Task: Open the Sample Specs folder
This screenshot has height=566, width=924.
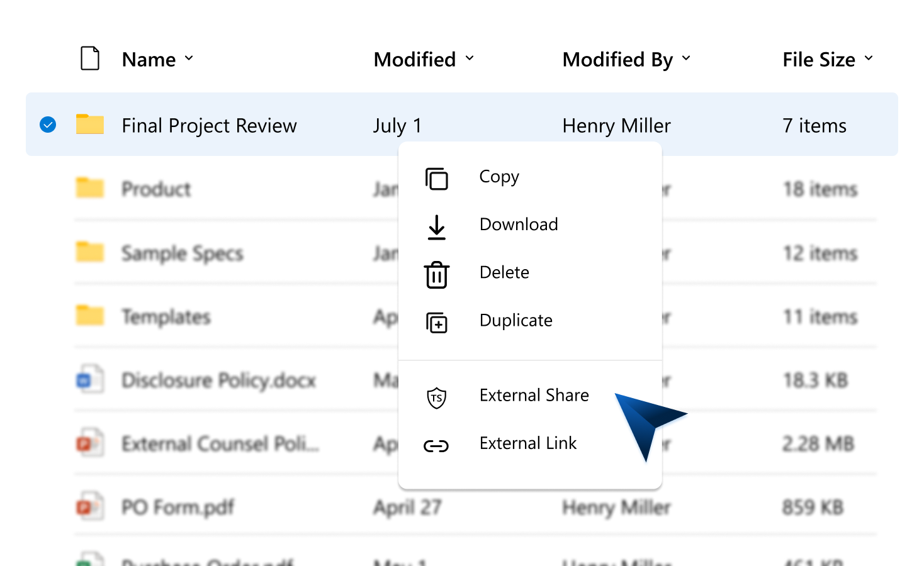Action: click(183, 253)
